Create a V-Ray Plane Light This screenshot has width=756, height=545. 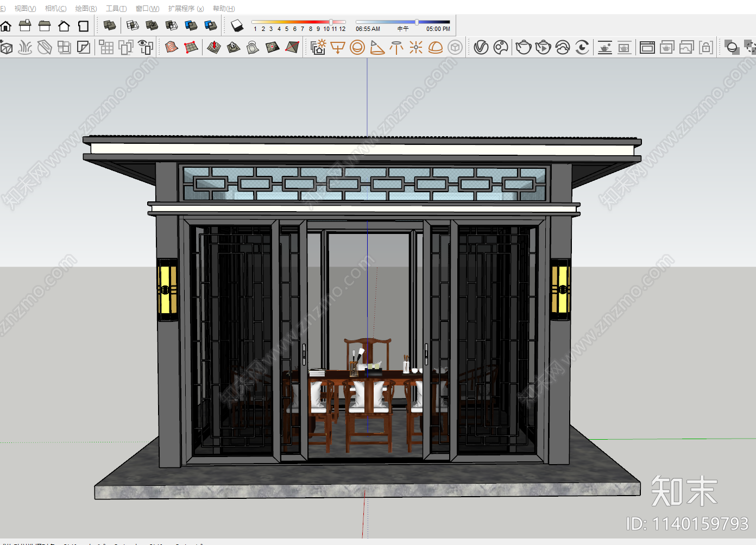tap(338, 48)
